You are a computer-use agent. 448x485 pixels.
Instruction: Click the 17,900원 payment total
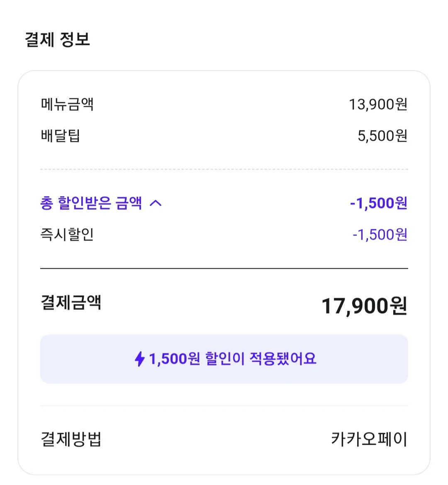[x=365, y=306]
